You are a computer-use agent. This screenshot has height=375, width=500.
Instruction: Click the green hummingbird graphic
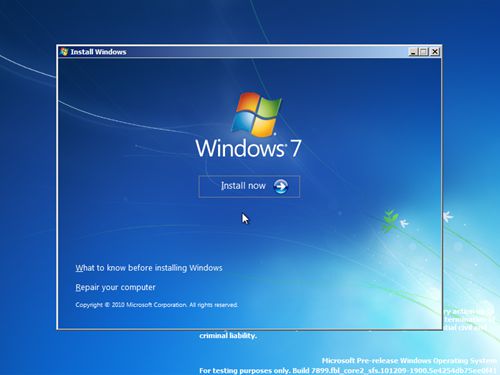(390, 221)
